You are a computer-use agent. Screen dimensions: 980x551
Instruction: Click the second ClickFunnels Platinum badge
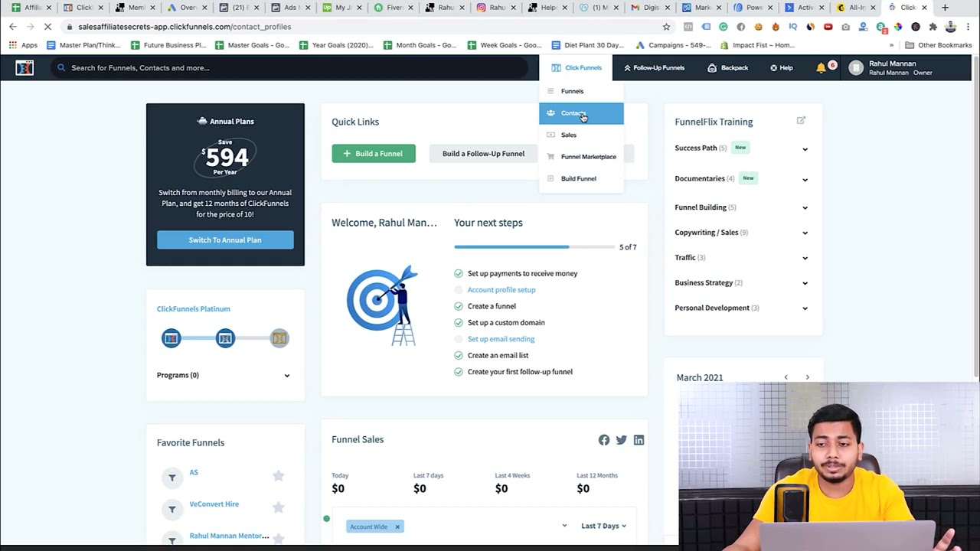pos(225,338)
